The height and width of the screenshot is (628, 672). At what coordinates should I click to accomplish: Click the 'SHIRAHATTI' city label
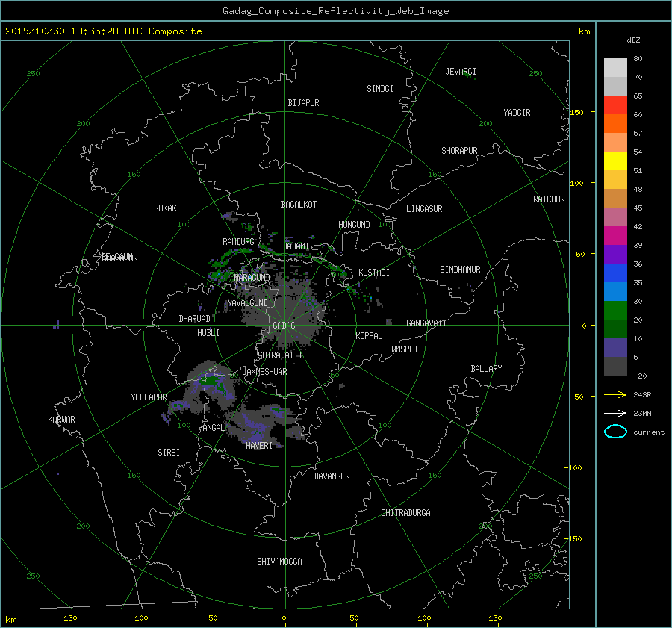coord(280,355)
